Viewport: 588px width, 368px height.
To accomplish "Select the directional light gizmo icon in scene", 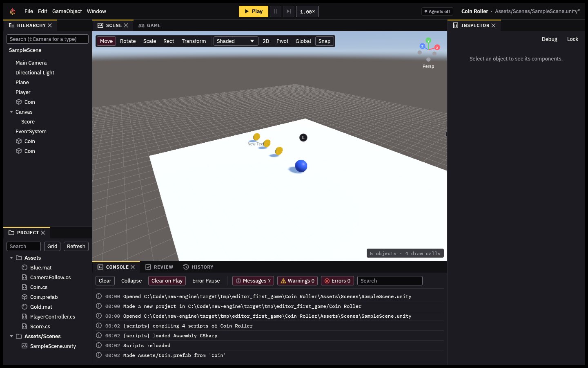I will coord(303,137).
